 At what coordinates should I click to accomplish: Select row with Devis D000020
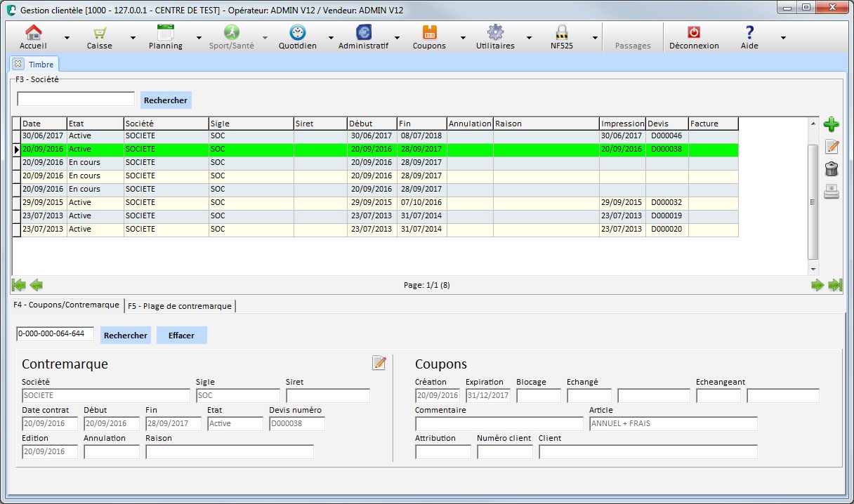[380, 229]
